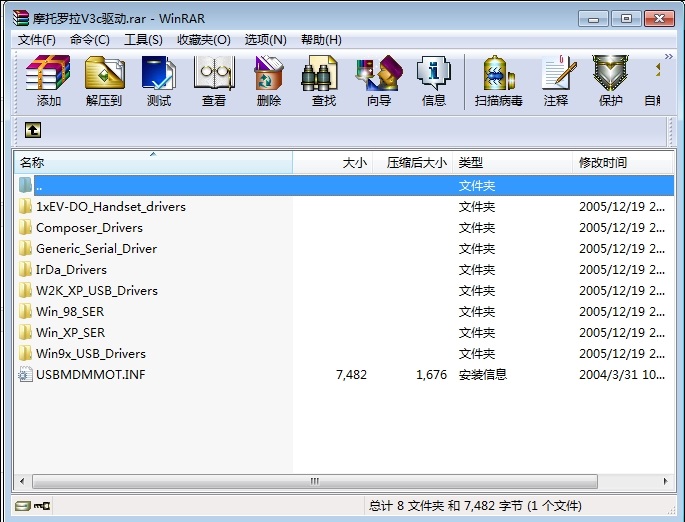Minimize the WinRAR window

593,19
